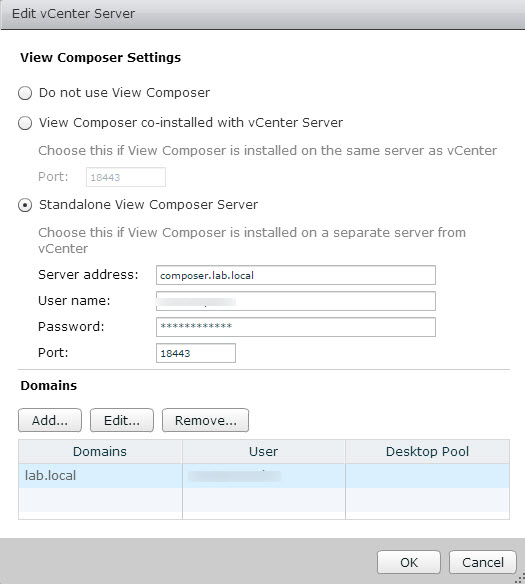Add a new domain with Add... button
This screenshot has height=584, width=525.
[50, 420]
